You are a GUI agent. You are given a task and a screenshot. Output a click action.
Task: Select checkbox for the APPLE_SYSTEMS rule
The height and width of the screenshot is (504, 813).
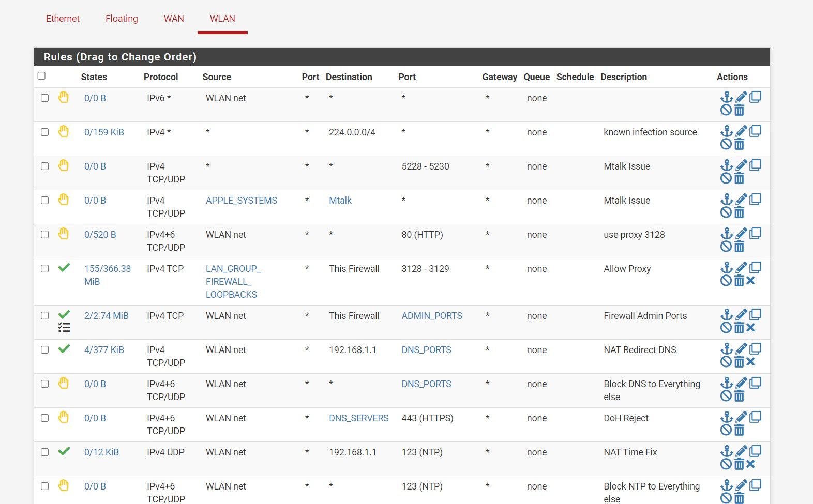click(x=45, y=201)
